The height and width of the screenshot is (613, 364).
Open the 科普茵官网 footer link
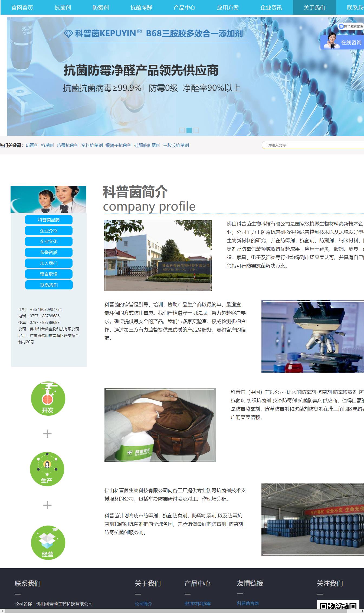(248, 603)
